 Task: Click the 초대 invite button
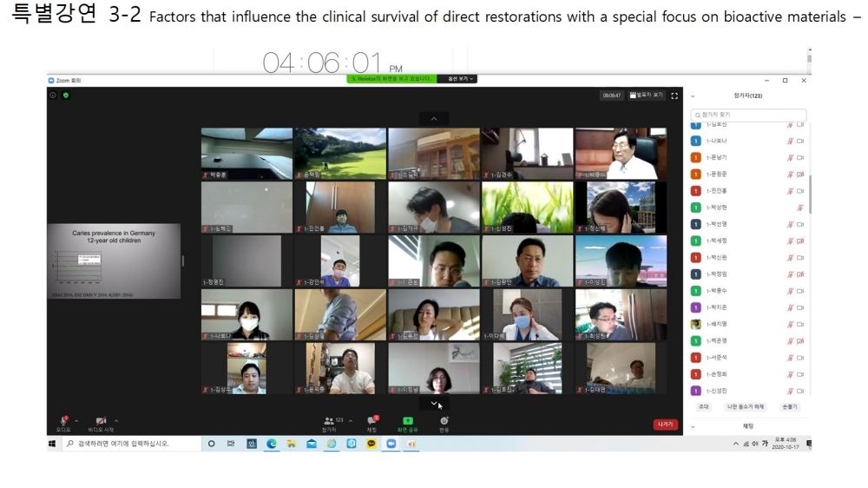(x=703, y=406)
